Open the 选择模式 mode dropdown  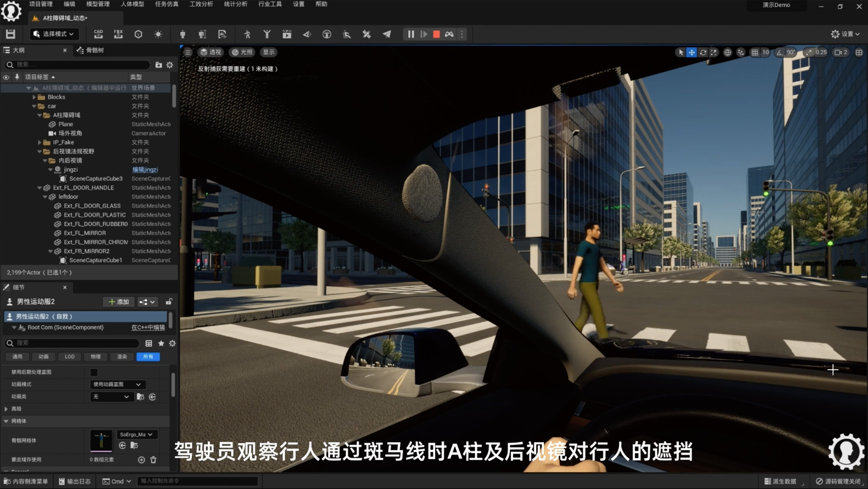tap(53, 34)
